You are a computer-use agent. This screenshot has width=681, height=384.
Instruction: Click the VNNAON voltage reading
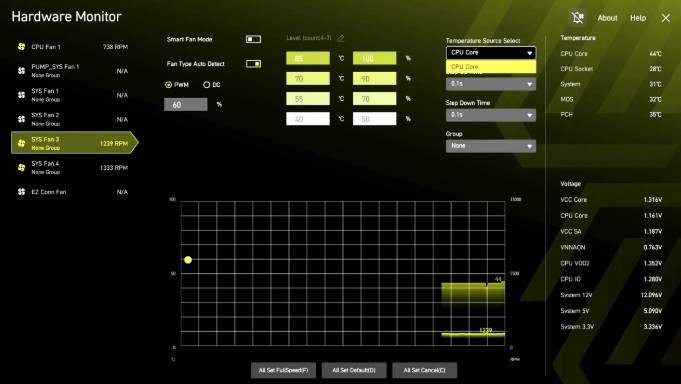point(653,247)
